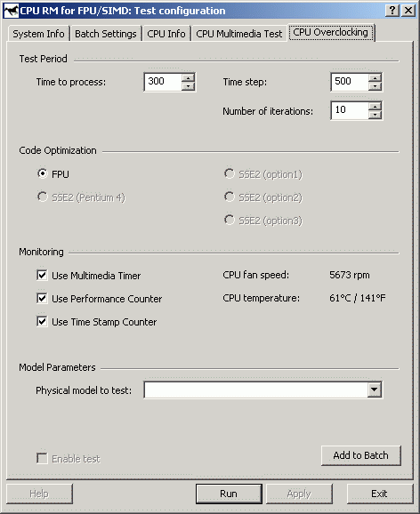The height and width of the screenshot is (514, 420).
Task: Increase Time to process with up arrow
Action: pos(188,78)
